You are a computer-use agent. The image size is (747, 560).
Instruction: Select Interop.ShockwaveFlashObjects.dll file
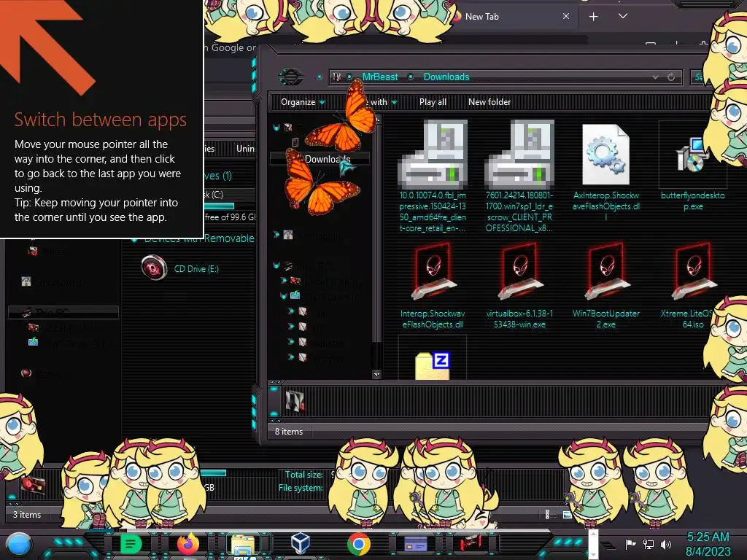click(x=433, y=286)
